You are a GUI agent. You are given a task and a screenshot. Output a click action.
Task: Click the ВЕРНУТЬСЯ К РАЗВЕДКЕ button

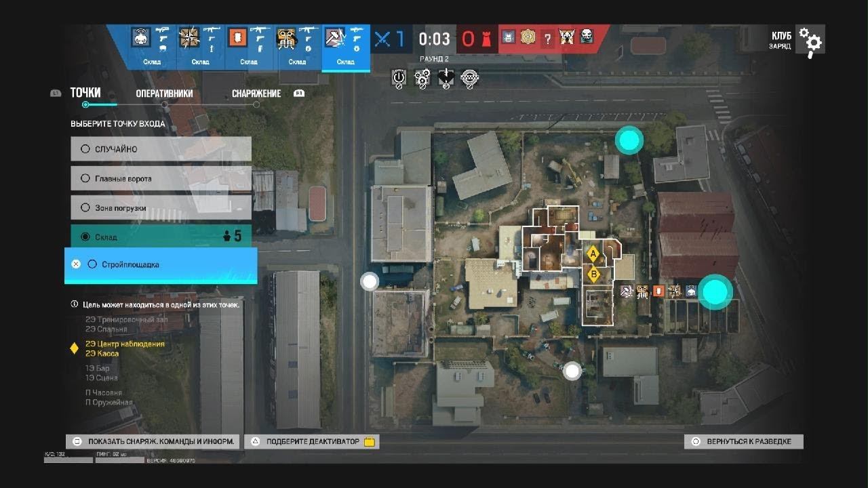pos(743,441)
